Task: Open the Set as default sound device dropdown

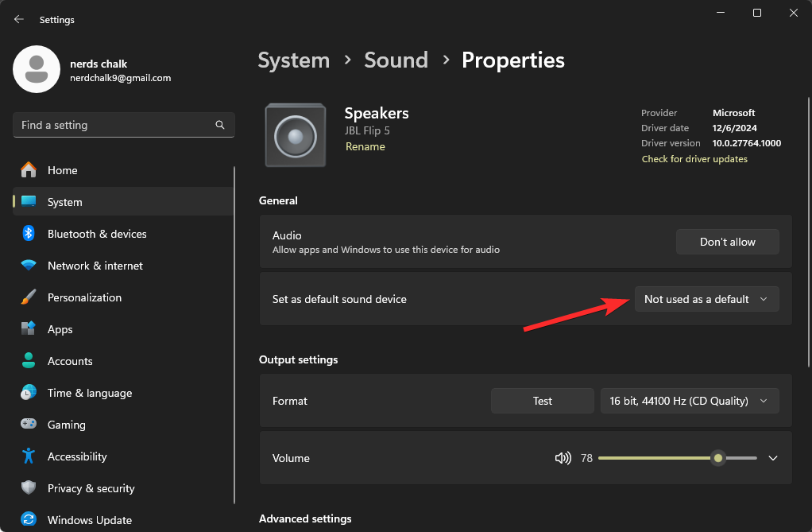Action: (x=706, y=299)
